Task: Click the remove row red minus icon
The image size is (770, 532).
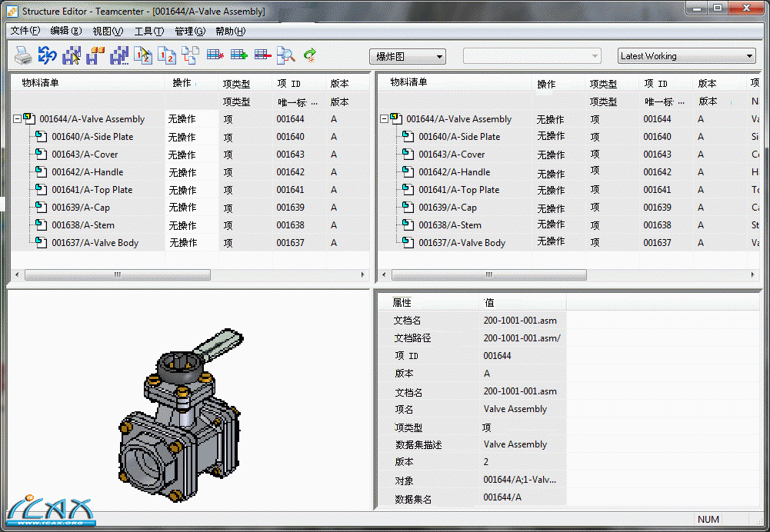Action: pyautogui.click(x=263, y=55)
